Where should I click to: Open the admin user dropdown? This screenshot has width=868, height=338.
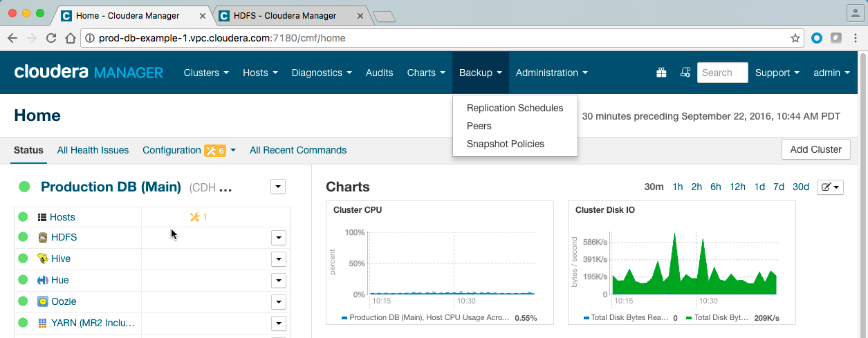[831, 73]
